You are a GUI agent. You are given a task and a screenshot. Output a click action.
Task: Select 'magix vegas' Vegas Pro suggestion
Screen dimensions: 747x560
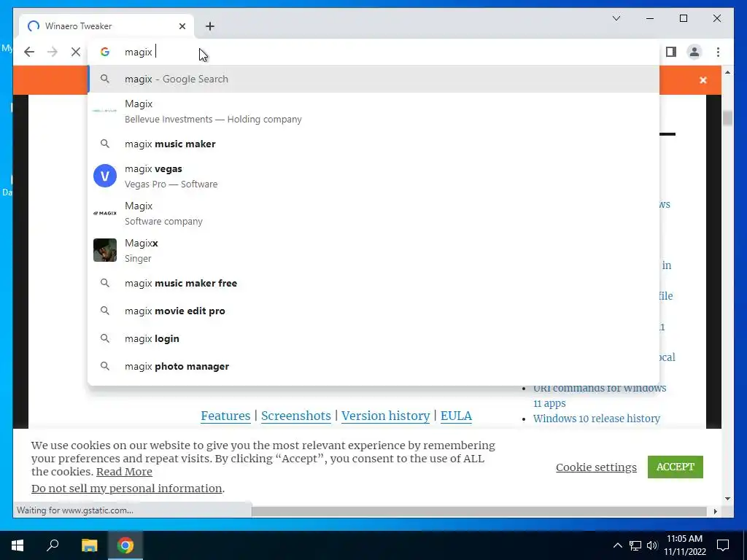coord(373,176)
